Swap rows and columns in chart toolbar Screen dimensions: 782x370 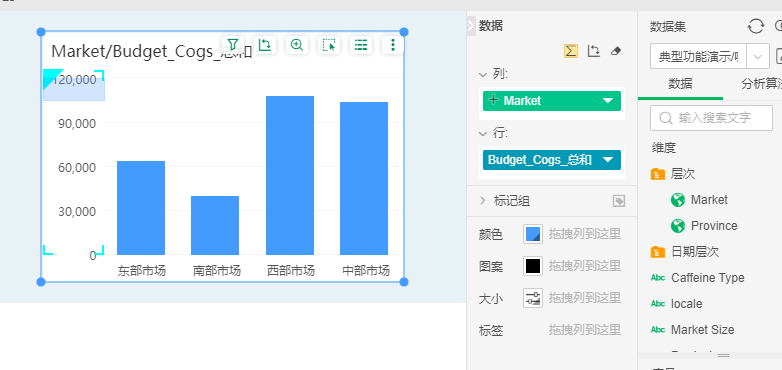[265, 45]
